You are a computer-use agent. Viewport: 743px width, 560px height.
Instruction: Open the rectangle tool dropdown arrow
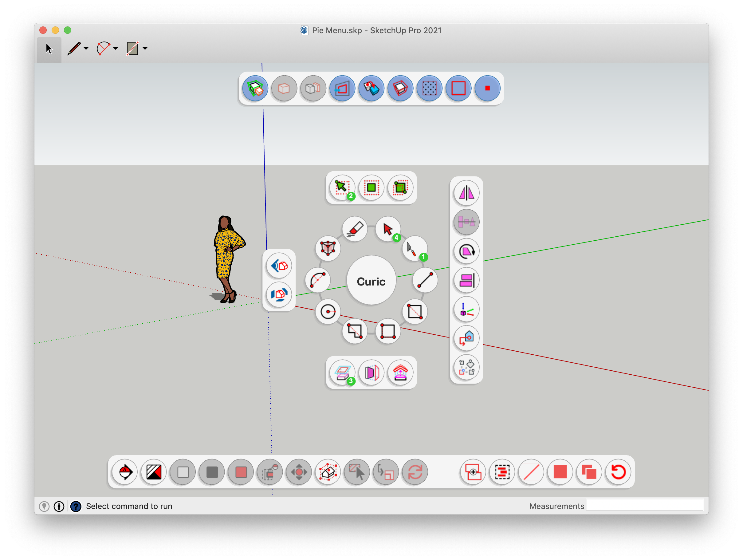point(145,49)
